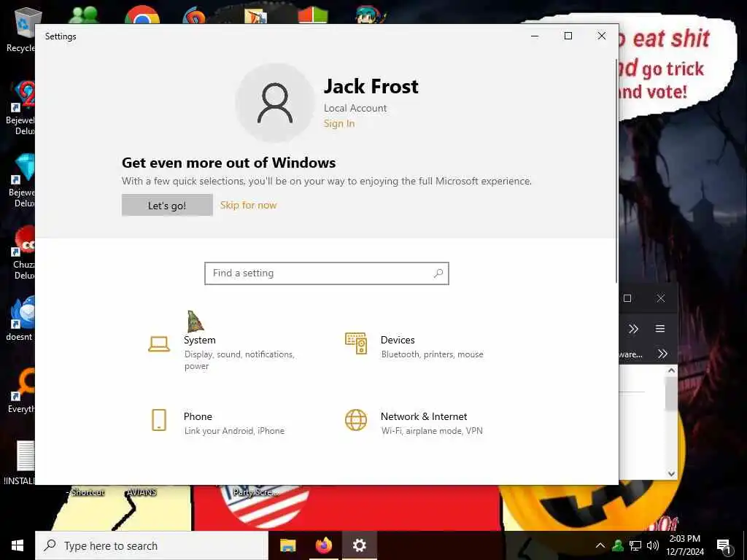Image resolution: width=747 pixels, height=560 pixels.
Task: Select the green people desktop icon
Action: pos(84,15)
